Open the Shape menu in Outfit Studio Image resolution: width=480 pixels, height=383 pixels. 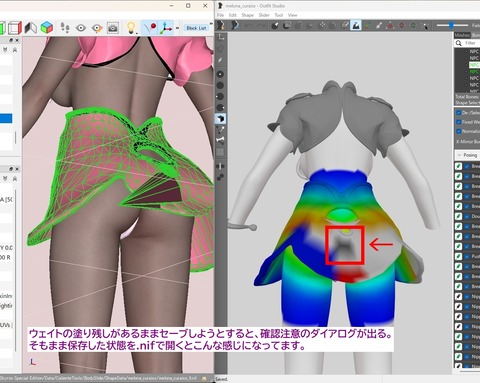pos(247,15)
